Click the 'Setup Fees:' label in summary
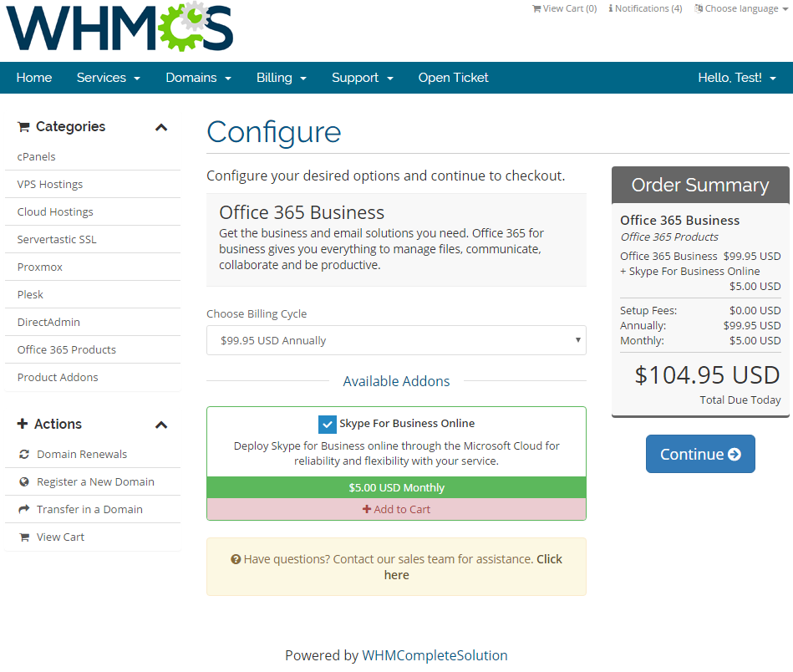The image size is (793, 672). (648, 310)
